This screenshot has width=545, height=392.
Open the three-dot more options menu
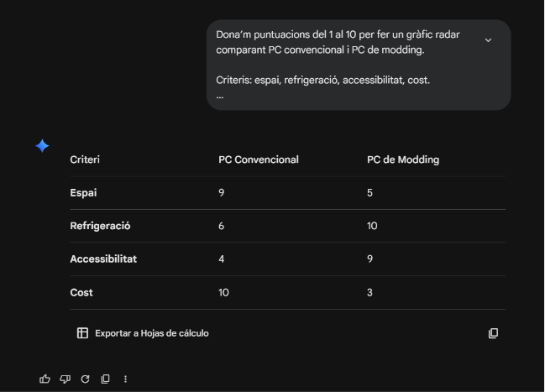[125, 379]
